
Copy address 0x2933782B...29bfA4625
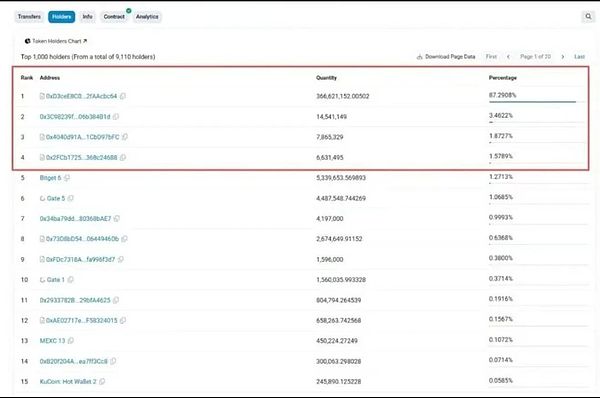click(116, 300)
